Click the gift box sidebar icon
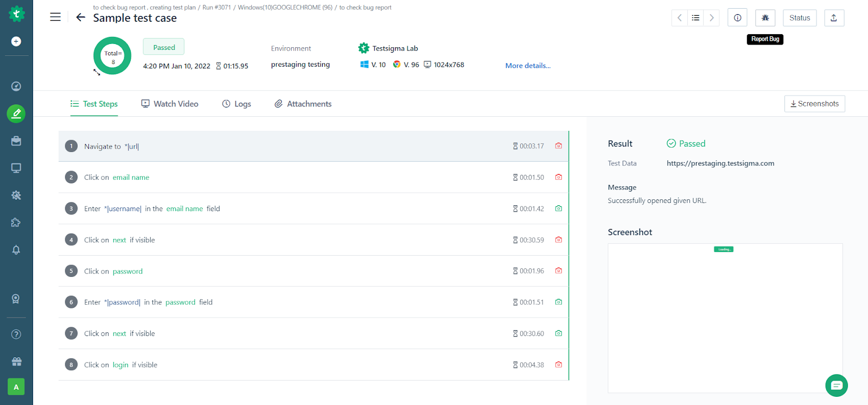 pos(16,362)
